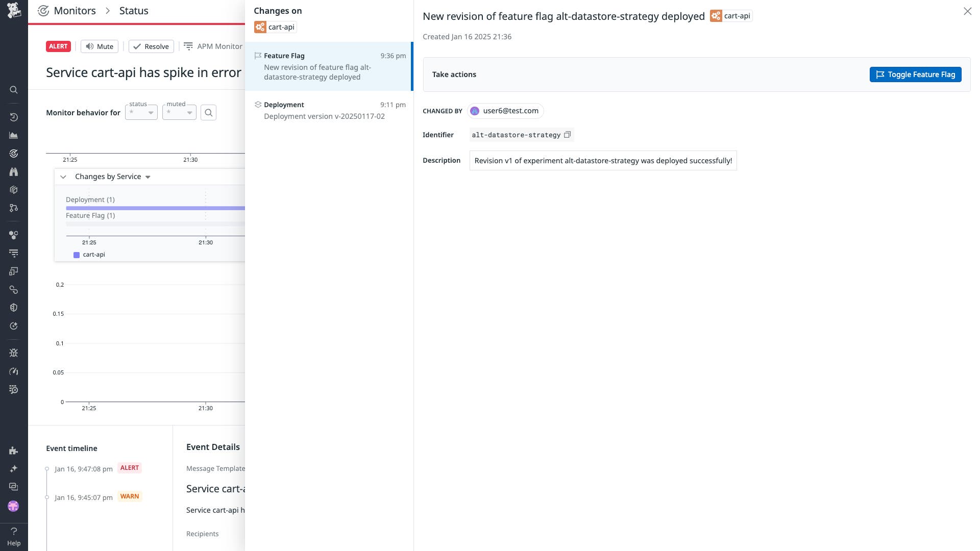980x551 pixels.
Task: Navigate to Monitors in the breadcrumb
Action: (75, 10)
